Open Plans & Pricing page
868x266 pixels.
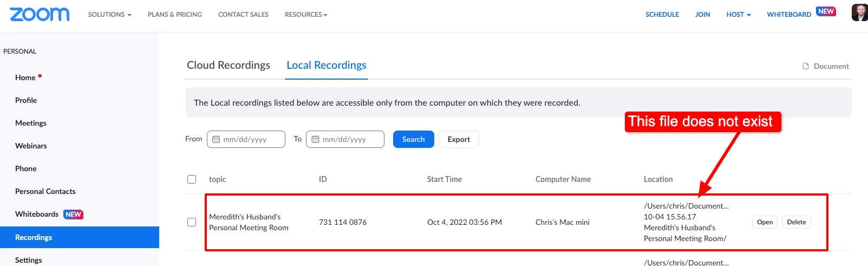tap(175, 15)
